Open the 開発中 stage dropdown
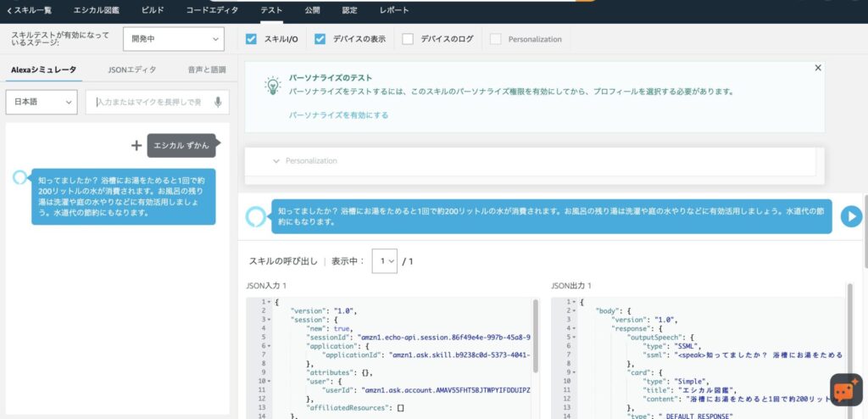The width and height of the screenshot is (868, 419). point(173,39)
